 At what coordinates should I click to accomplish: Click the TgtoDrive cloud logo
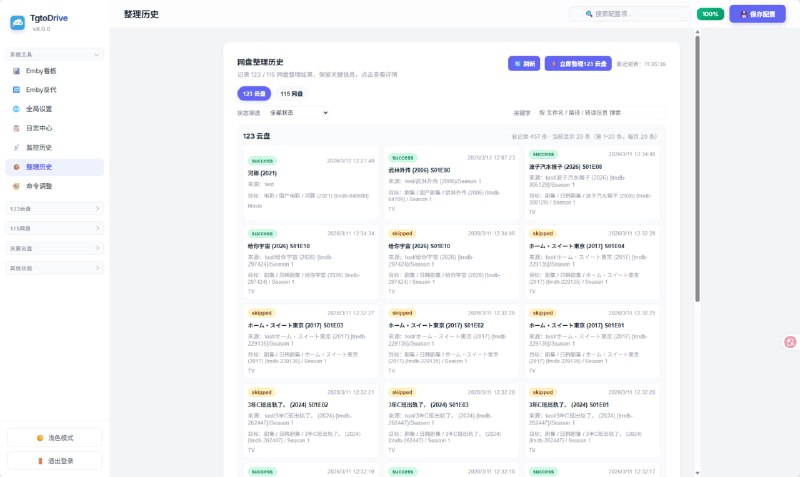tap(17, 22)
